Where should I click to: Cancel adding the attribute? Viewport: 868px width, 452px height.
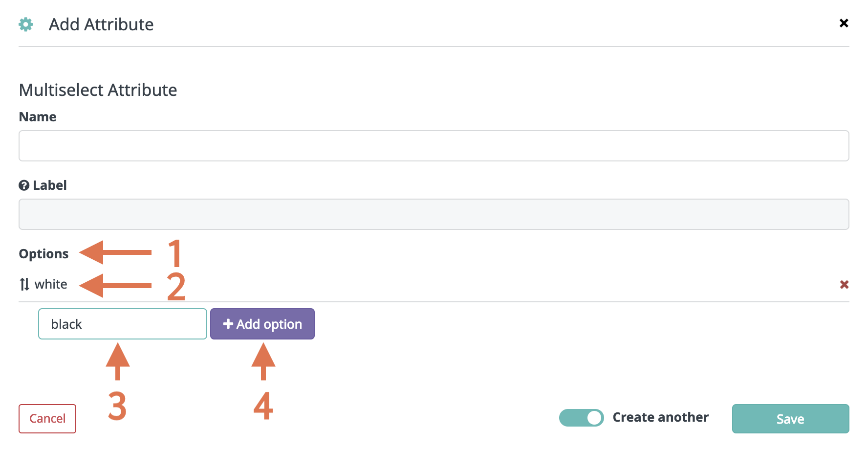click(x=47, y=419)
